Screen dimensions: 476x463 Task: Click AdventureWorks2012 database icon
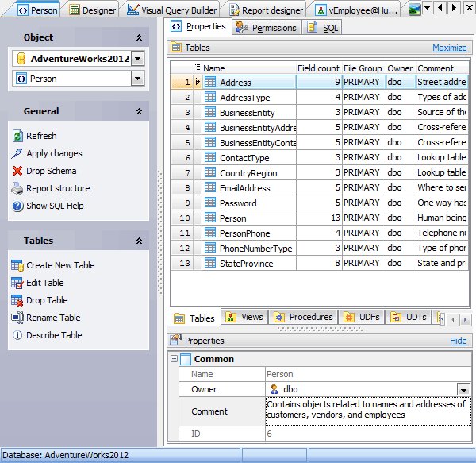pyautogui.click(x=21, y=58)
